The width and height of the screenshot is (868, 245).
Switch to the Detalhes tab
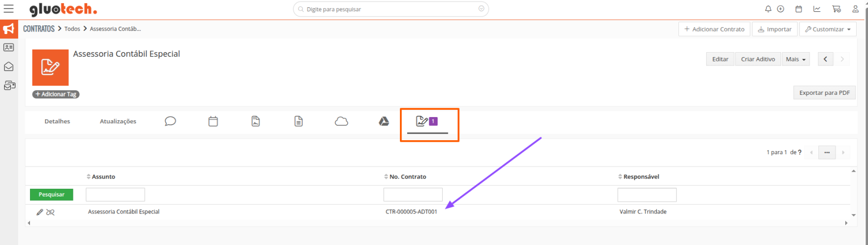(x=57, y=122)
